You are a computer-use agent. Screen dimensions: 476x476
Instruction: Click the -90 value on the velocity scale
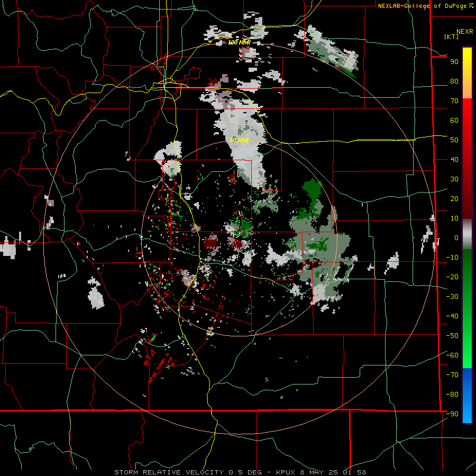pos(452,414)
